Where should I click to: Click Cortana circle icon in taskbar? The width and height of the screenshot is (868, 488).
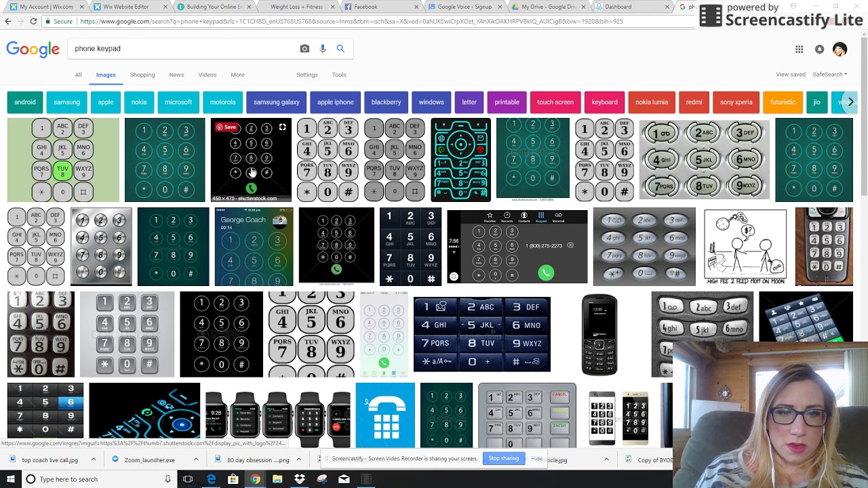click(x=30, y=479)
